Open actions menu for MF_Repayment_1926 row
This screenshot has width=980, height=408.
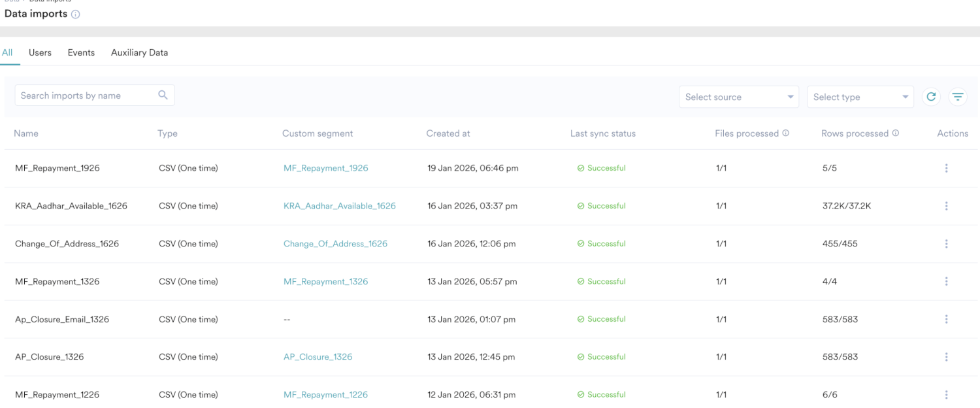946,168
